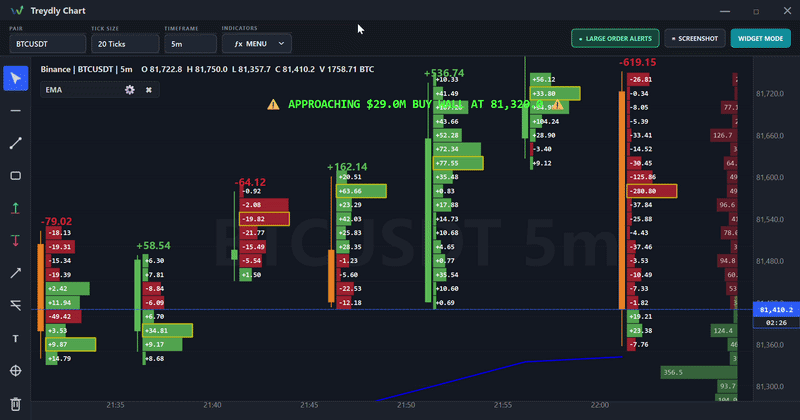This screenshot has width=800, height=420.
Task: Click the approaching buy wall alert message
Action: (x=415, y=105)
